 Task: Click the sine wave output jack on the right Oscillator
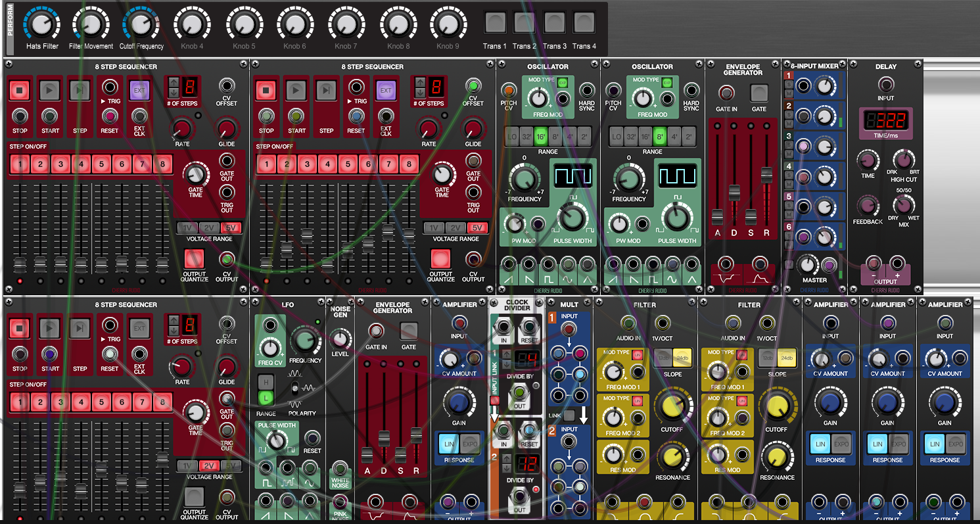(x=672, y=265)
